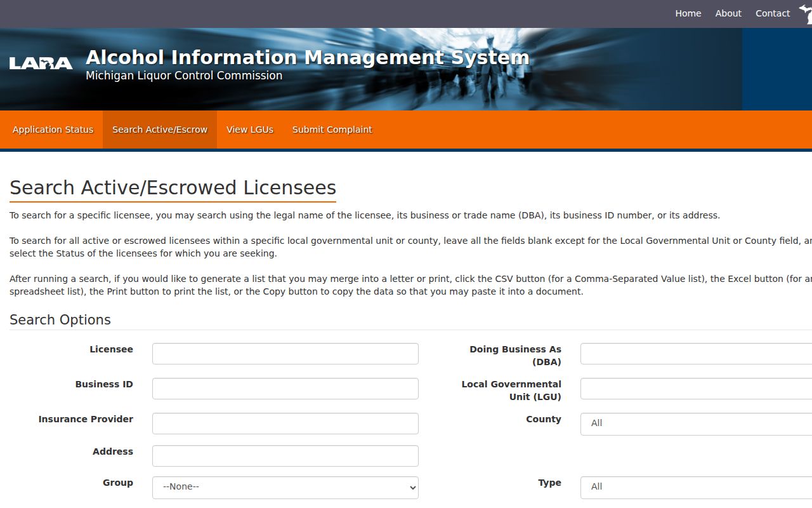Click the Search Active/Escrowed Licensees heading
The width and height of the screenshot is (812, 508).
pyautogui.click(x=173, y=188)
